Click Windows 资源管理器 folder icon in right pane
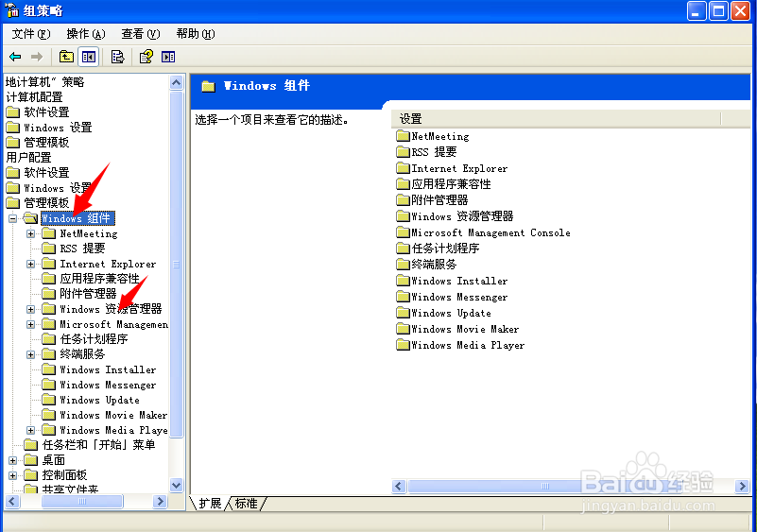 pyautogui.click(x=403, y=216)
